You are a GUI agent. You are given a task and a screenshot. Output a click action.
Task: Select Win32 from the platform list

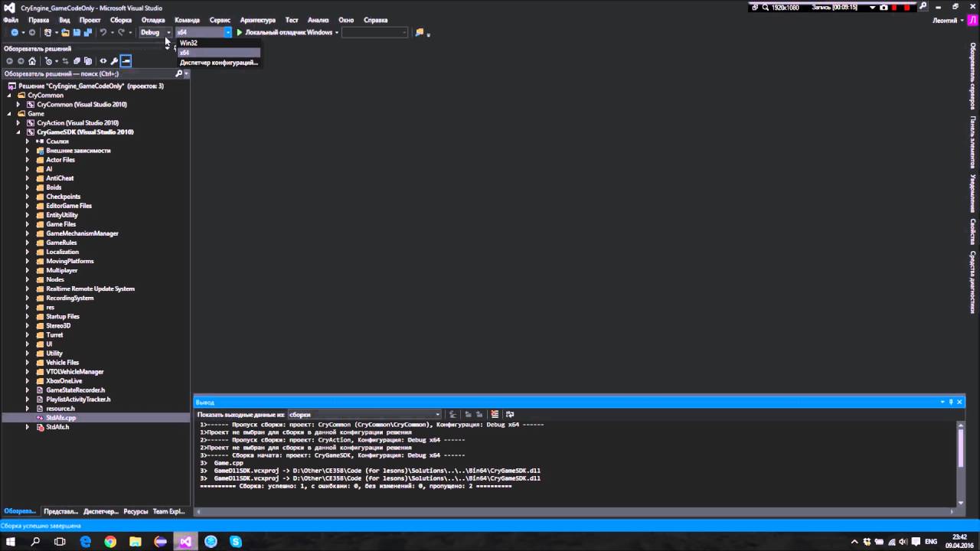(219, 43)
